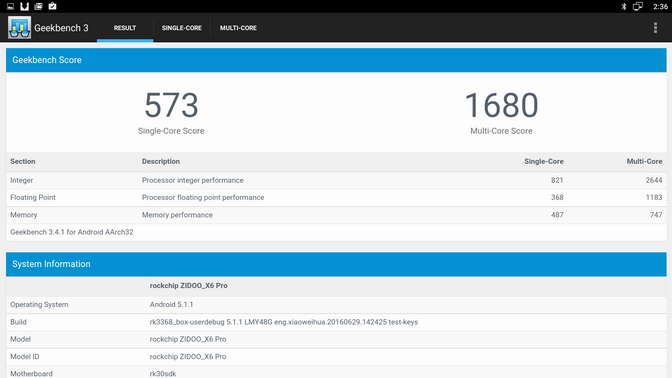Open the U-shaped notification icon

pyautogui.click(x=24, y=6)
